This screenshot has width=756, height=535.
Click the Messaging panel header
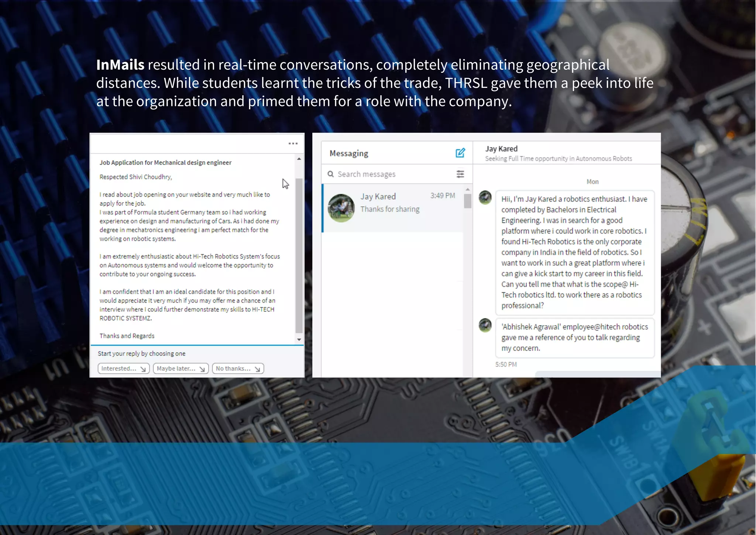tap(349, 153)
